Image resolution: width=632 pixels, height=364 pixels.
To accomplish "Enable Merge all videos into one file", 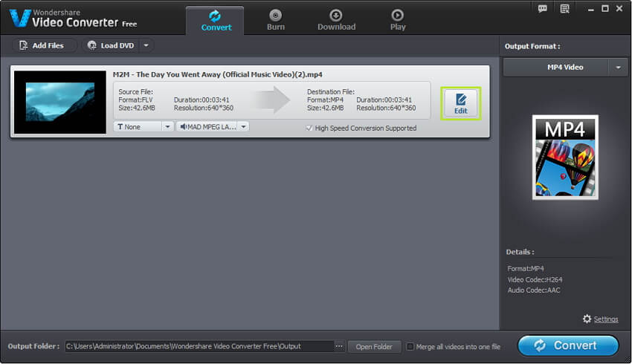I will click(410, 347).
